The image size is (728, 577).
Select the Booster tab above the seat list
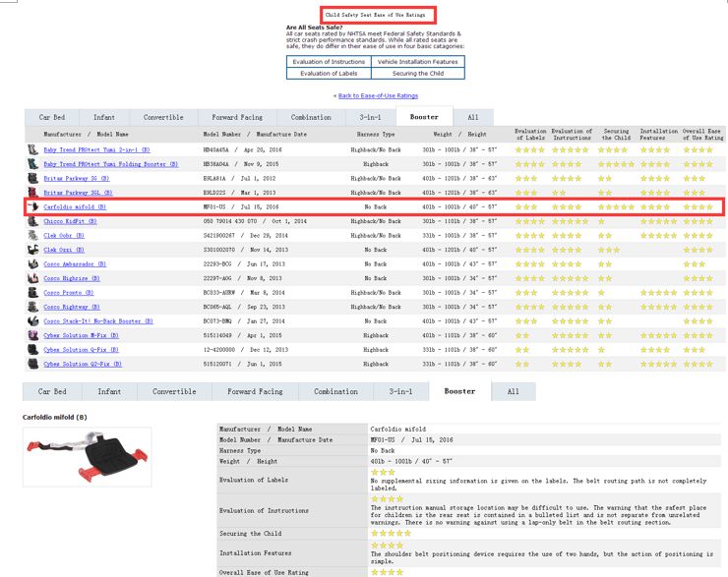click(424, 117)
